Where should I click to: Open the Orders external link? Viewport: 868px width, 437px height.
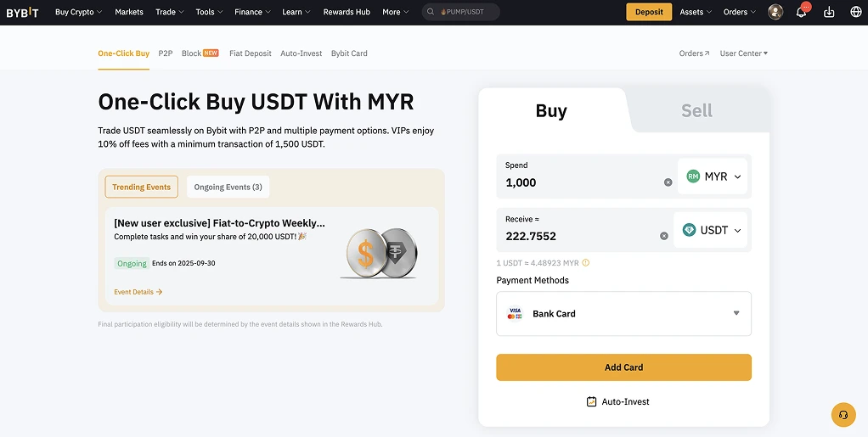tap(694, 53)
